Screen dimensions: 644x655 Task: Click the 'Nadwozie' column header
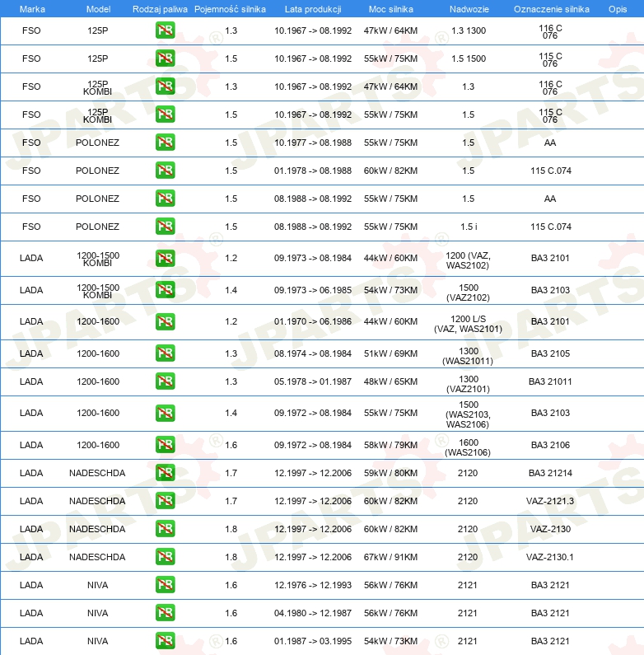pyautogui.click(x=469, y=9)
